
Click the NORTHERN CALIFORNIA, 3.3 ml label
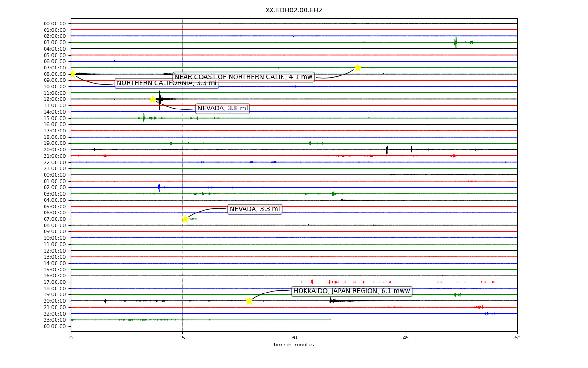166,83
